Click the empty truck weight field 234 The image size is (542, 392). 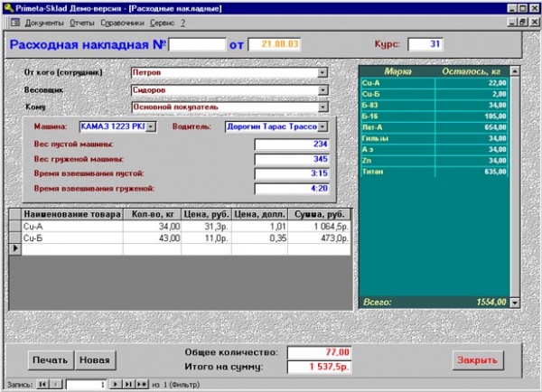(292, 145)
